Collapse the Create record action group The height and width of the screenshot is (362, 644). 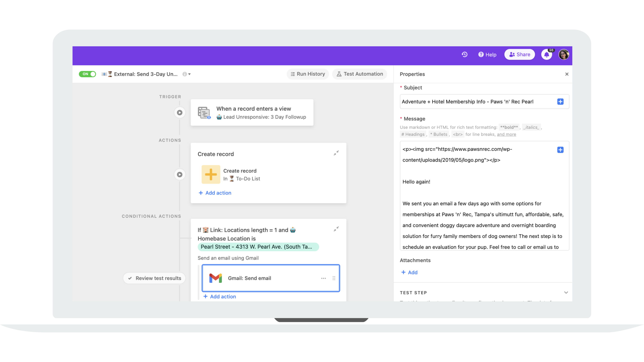[336, 153]
